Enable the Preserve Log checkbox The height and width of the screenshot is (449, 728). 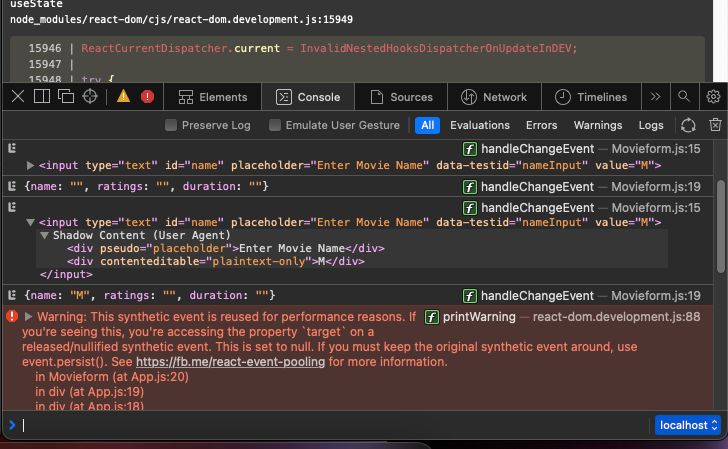(x=171, y=125)
